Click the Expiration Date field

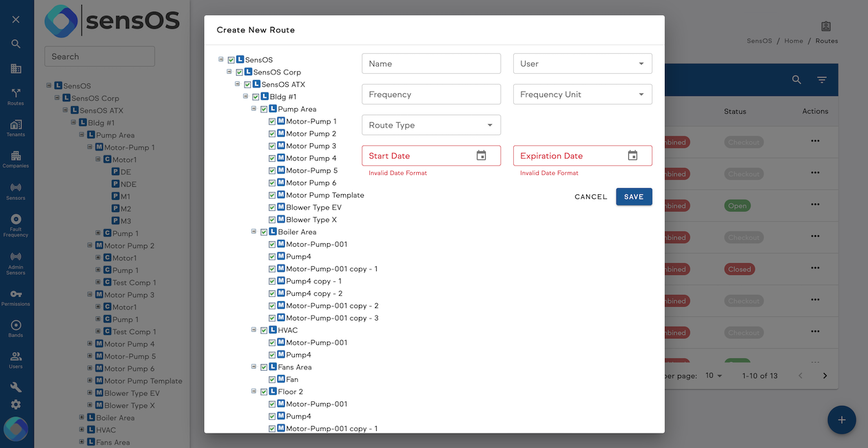pyautogui.click(x=583, y=156)
